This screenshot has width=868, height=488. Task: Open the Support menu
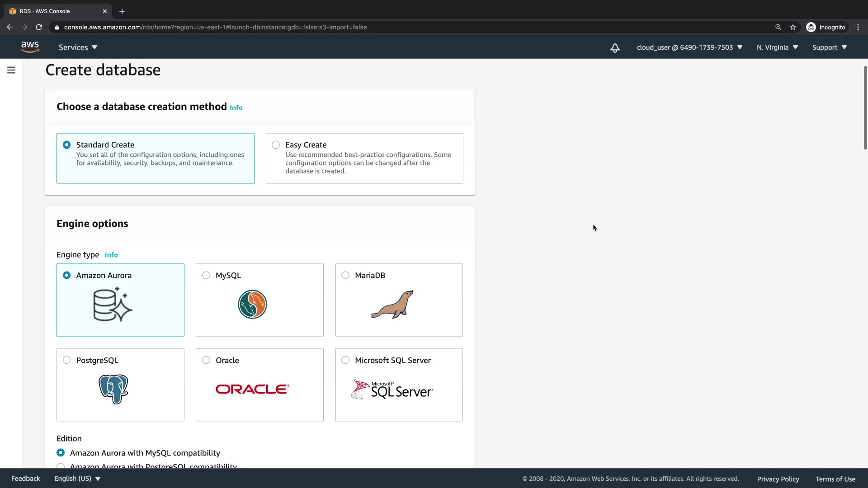point(829,47)
